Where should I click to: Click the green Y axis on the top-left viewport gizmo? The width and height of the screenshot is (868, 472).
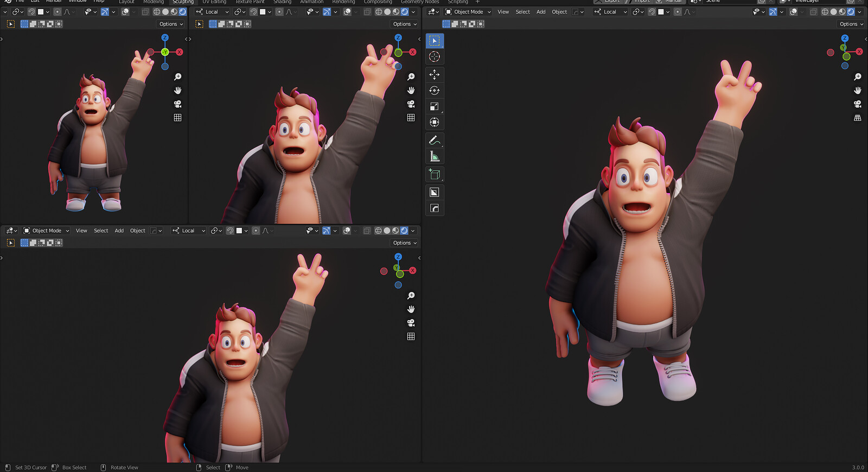click(x=165, y=52)
